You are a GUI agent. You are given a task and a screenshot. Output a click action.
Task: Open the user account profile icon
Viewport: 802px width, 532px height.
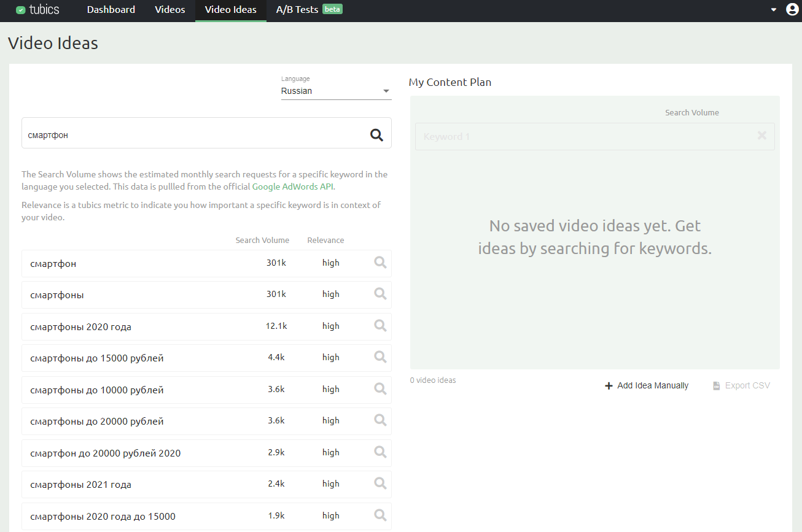coord(792,10)
